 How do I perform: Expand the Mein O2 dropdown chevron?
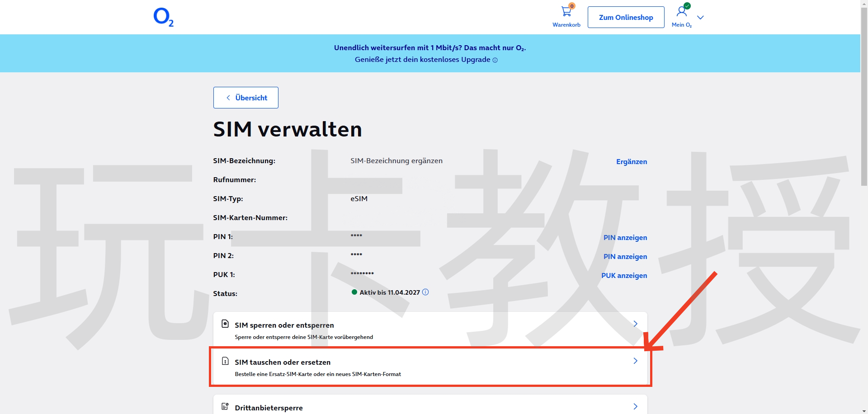point(701,18)
